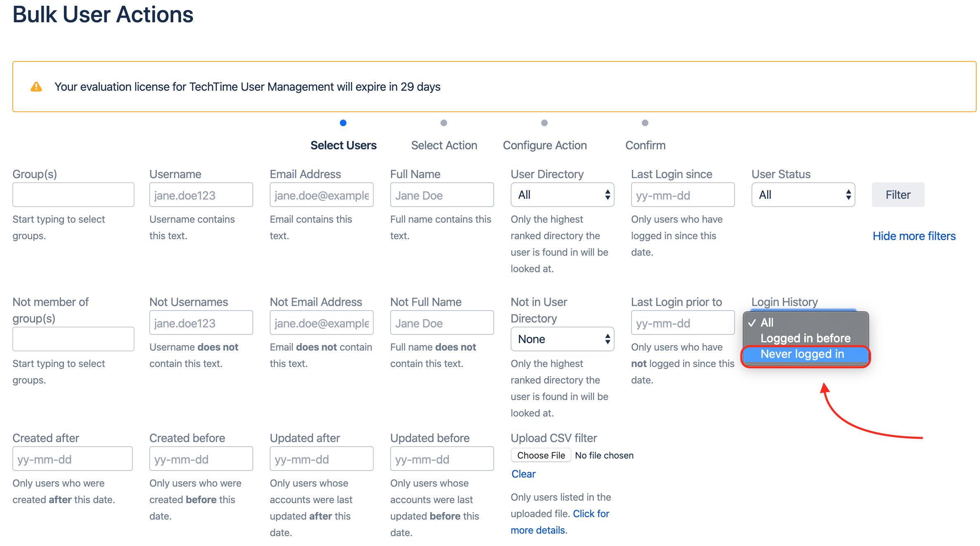Click the Configure Action step indicator dot
Screen dimensions: 980x546
click(x=544, y=122)
